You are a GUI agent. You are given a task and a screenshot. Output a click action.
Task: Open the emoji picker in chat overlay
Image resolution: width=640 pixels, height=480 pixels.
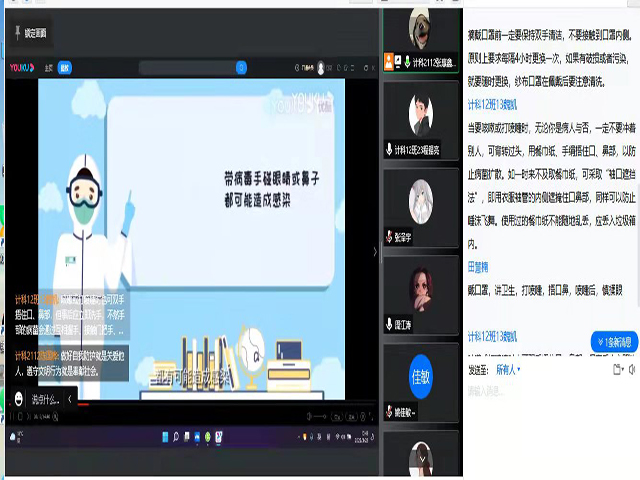pyautogui.click(x=18, y=399)
